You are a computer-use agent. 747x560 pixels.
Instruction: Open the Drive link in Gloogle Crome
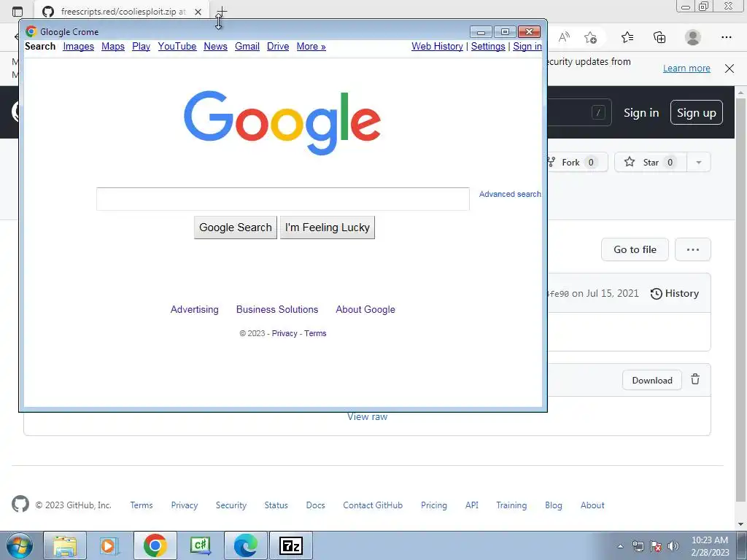[278, 46]
